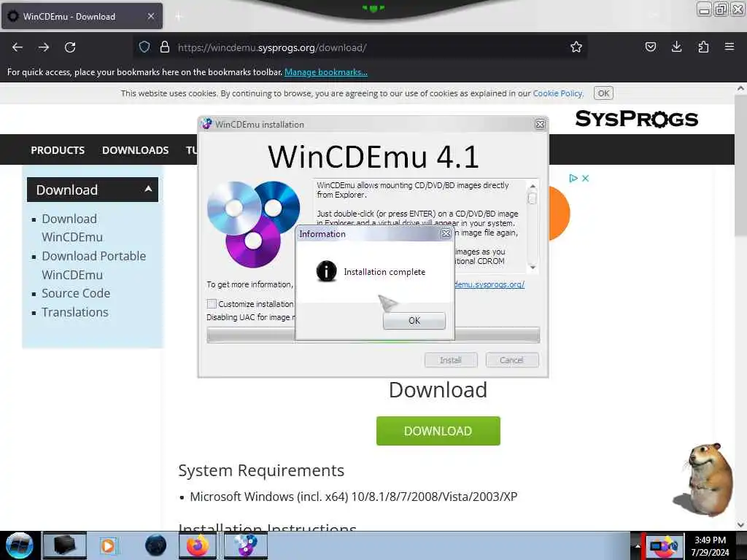This screenshot has height=560, width=747.
Task: Close the Information dialog with its X
Action: 446,234
